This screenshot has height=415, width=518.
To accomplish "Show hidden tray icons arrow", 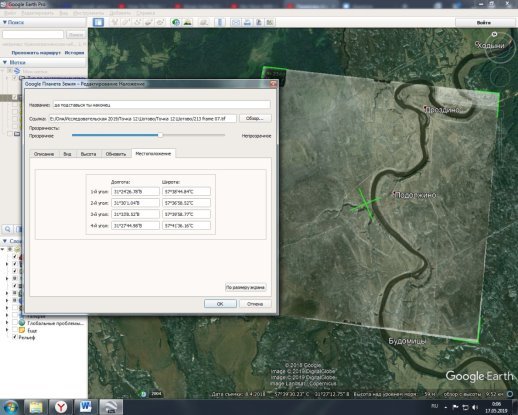I will coord(446,407).
